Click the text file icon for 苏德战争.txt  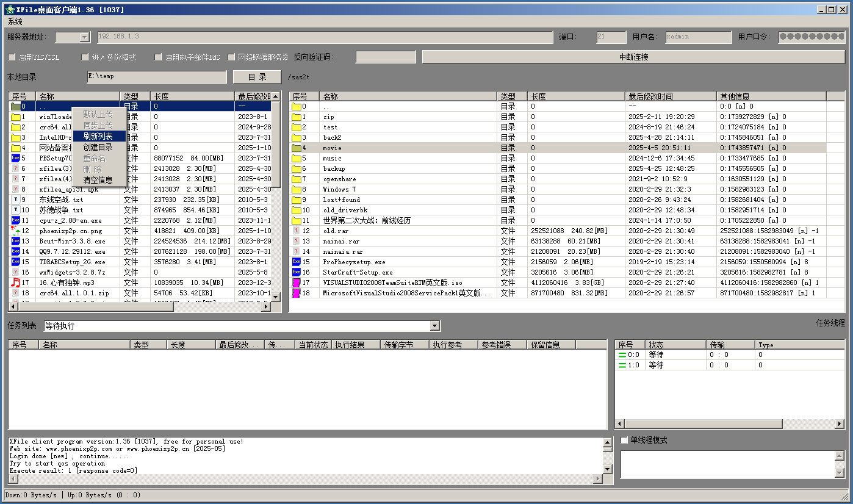[16, 210]
